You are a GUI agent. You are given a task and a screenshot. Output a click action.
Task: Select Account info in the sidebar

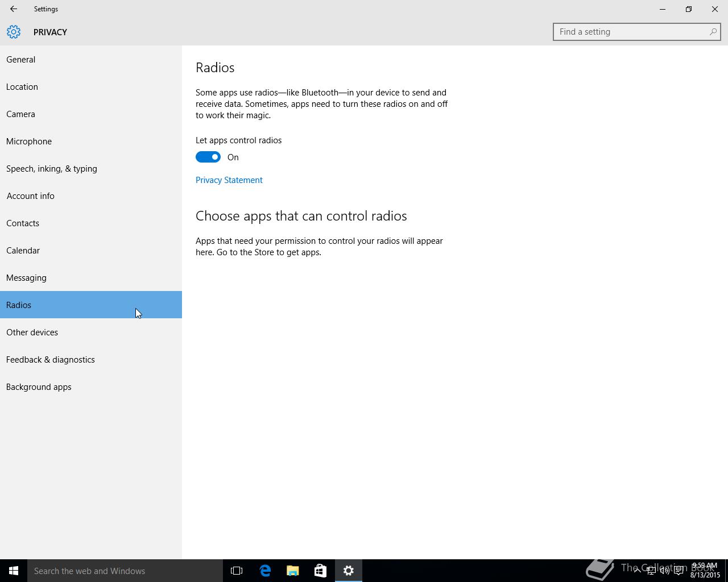pyautogui.click(x=91, y=196)
